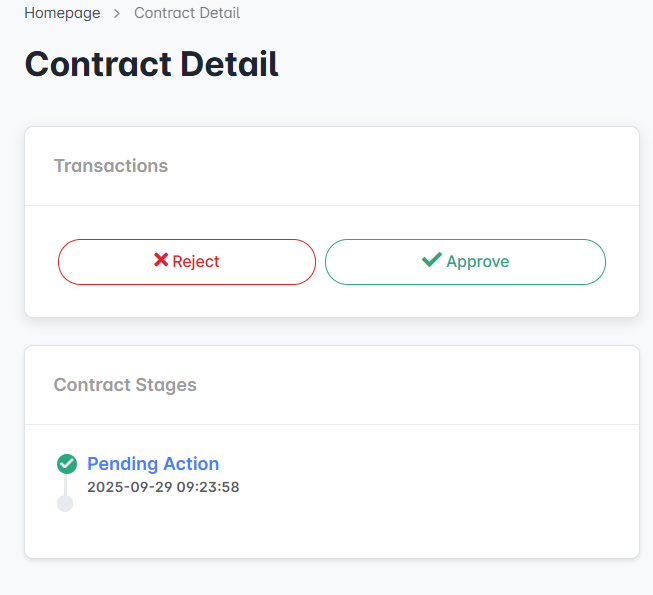Screen dimensions: 653x595
Task: Click the Contract Detail page heading
Action: (151, 64)
